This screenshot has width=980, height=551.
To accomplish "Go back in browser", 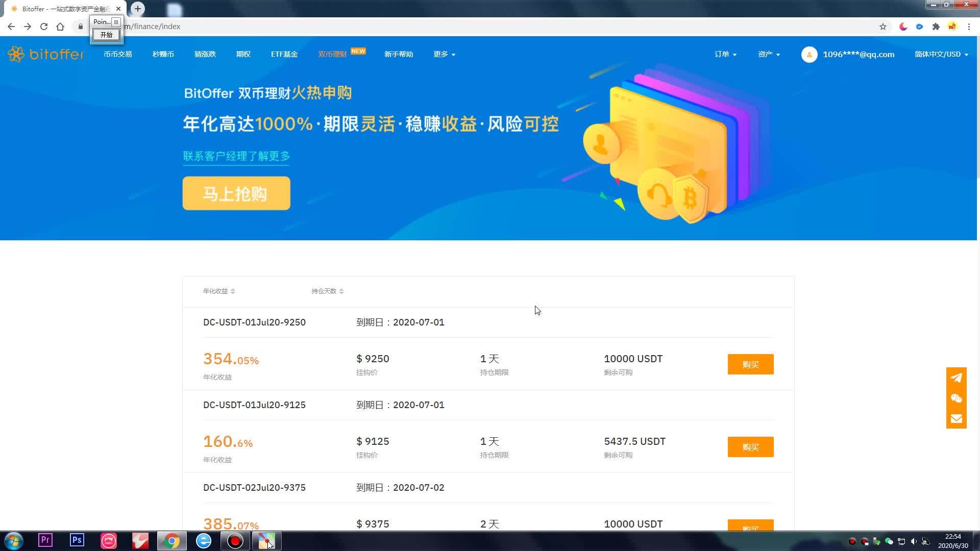I will [x=11, y=27].
